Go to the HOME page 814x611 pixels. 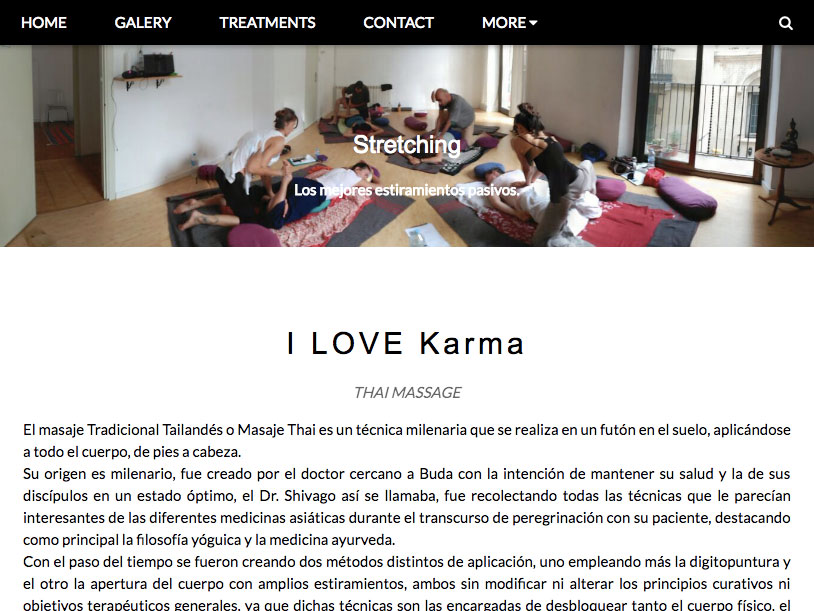[x=44, y=23]
